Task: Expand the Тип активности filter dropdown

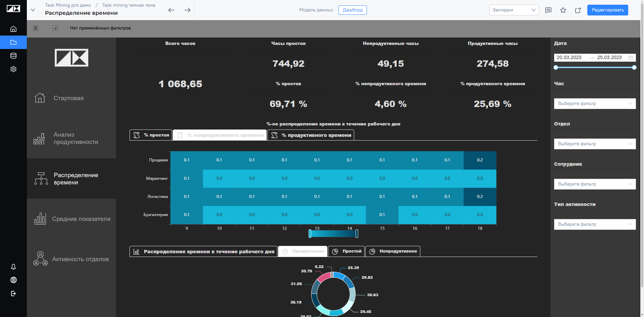Action: click(595, 224)
